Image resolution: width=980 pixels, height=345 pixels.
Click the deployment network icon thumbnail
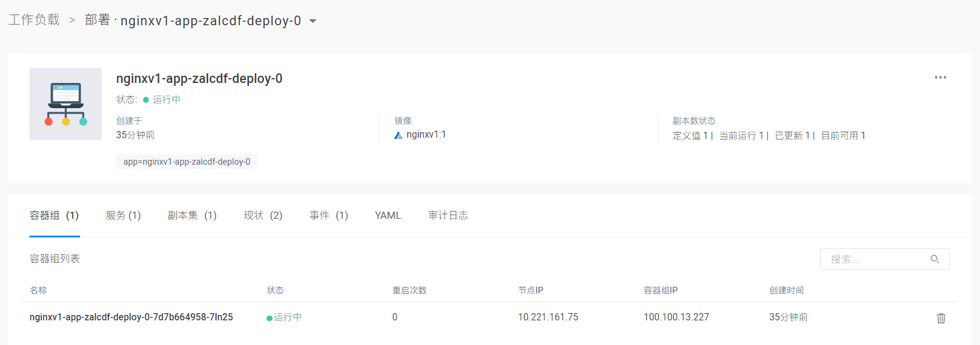66,104
